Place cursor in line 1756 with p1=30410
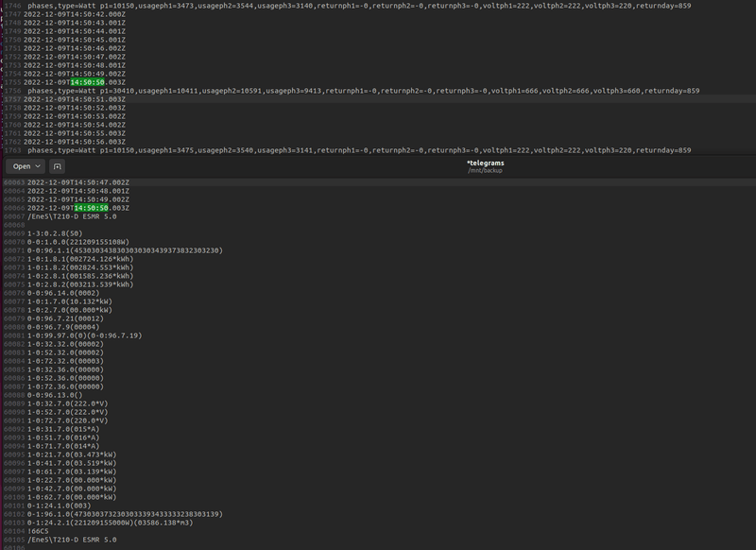The image size is (756, 550). point(364,91)
